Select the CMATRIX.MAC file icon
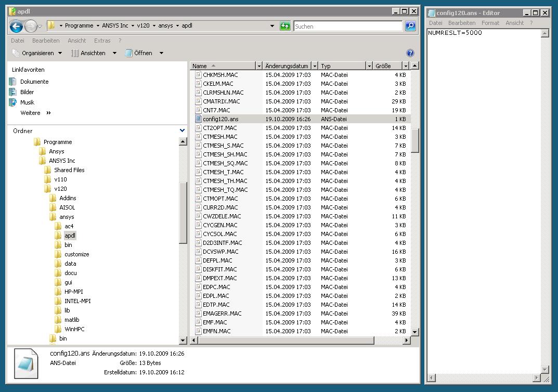 pyautogui.click(x=198, y=101)
